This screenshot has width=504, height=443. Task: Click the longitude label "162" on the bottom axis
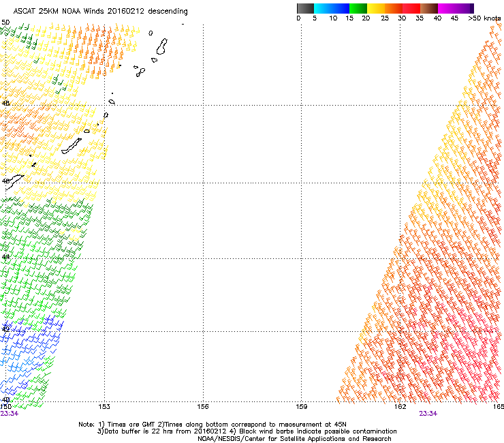(400, 407)
